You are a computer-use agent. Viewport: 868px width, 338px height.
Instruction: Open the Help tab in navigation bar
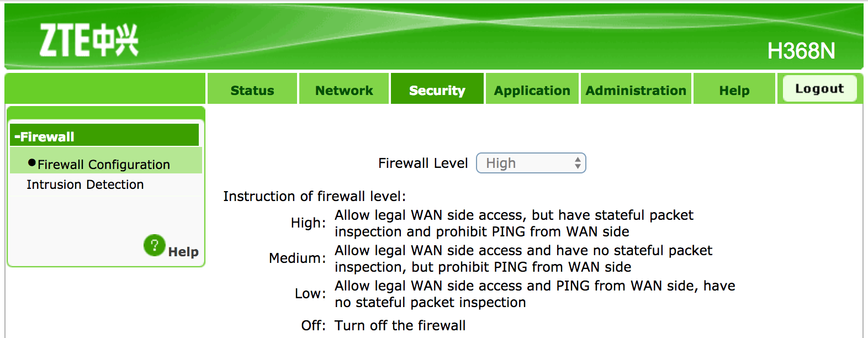(x=734, y=91)
